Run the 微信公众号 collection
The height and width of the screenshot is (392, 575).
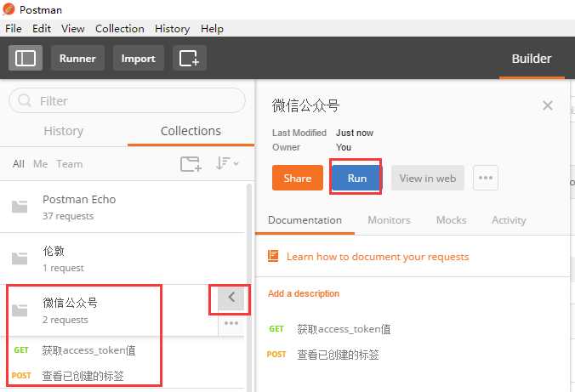pyautogui.click(x=356, y=178)
